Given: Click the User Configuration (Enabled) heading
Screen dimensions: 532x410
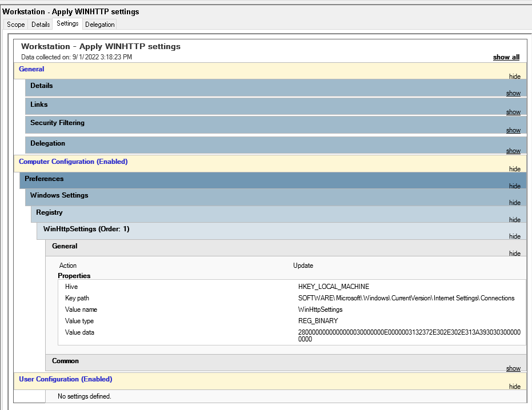Looking at the screenshot, I should (x=65, y=379).
